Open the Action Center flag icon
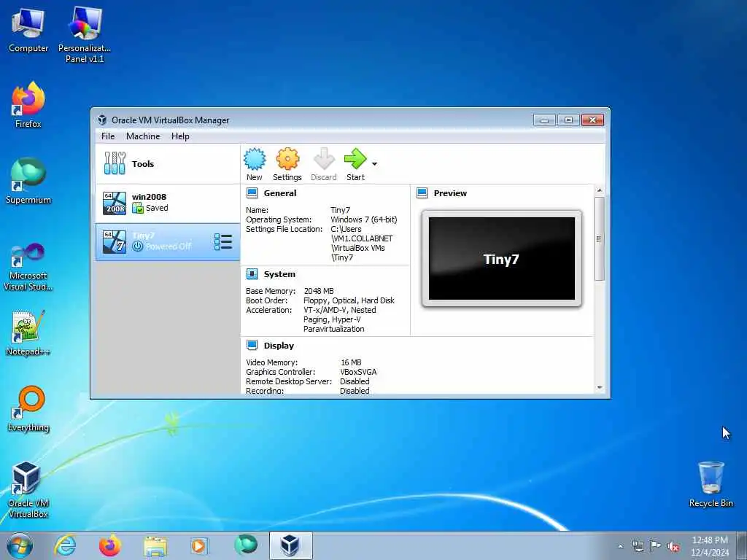Viewport: 747px width, 560px height. coord(656,546)
